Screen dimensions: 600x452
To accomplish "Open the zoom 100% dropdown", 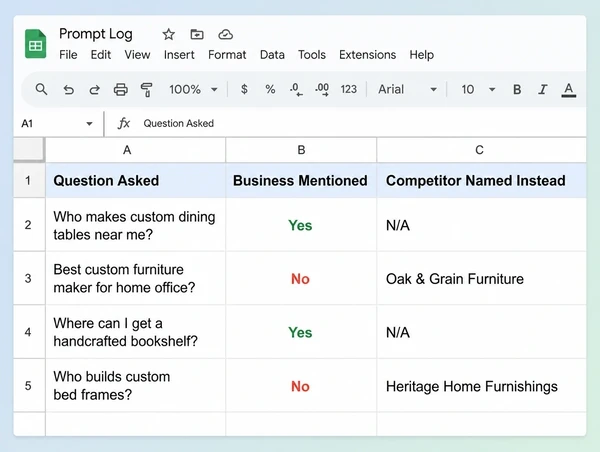I will pos(193,90).
